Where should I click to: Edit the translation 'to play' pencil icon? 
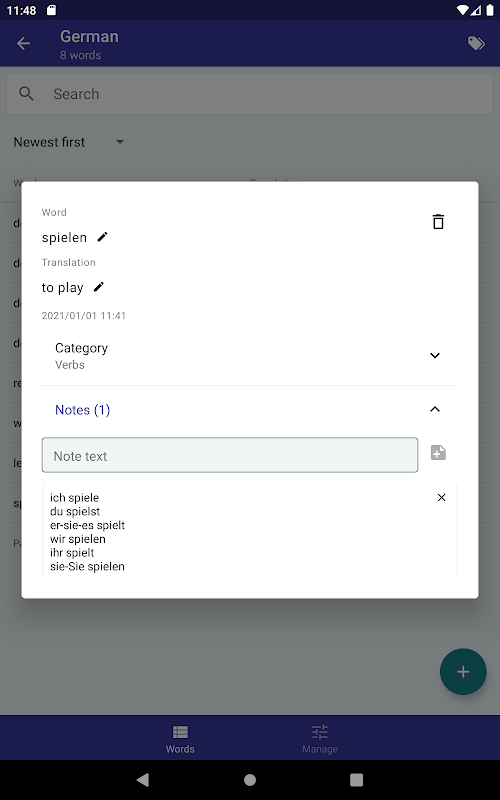point(98,287)
